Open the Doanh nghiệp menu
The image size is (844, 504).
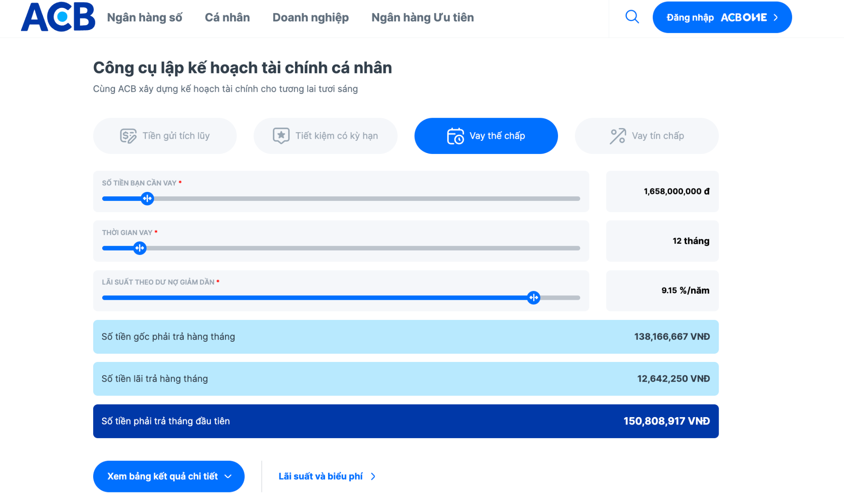tap(311, 17)
